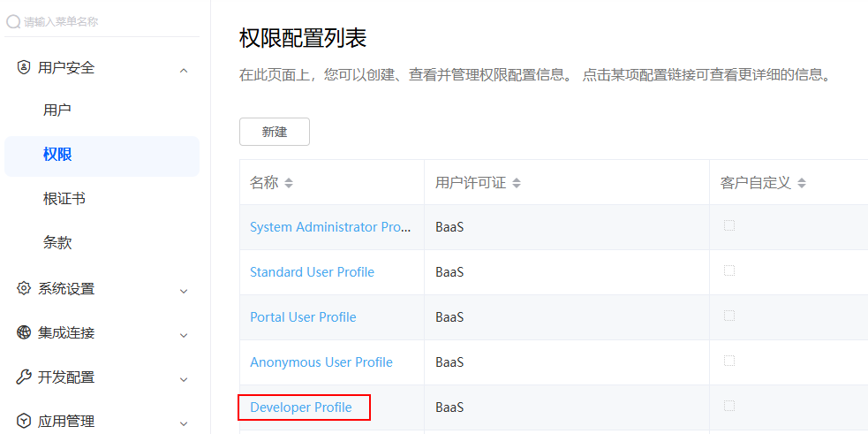868x434 pixels.
Task: Expand the 应用管理 menu chevron
Action: [184, 423]
